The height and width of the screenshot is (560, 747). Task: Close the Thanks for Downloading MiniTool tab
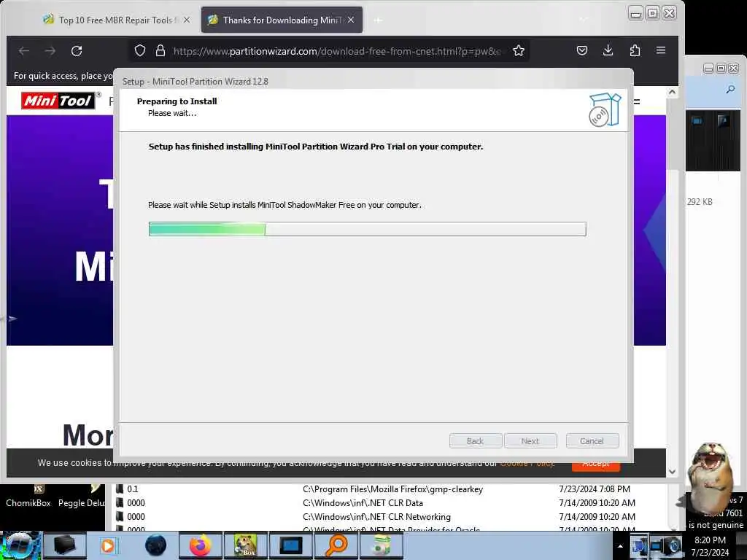click(x=351, y=20)
